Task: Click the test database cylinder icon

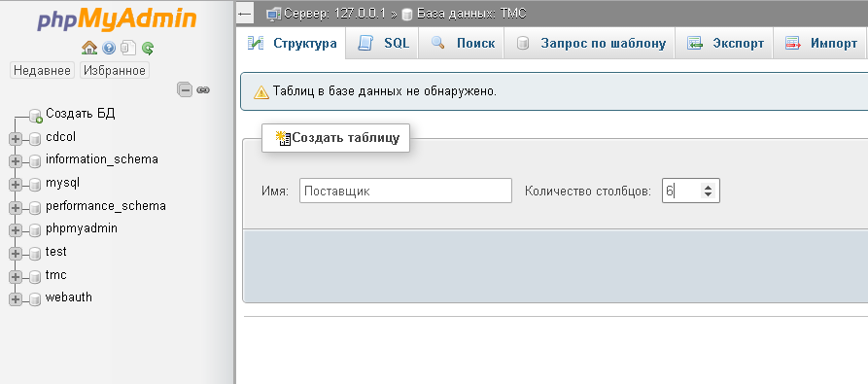Action: pos(35,254)
